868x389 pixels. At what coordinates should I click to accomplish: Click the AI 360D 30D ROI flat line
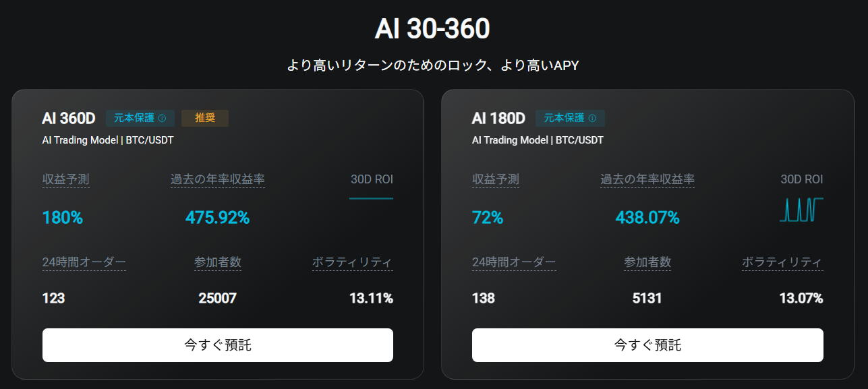pos(371,198)
